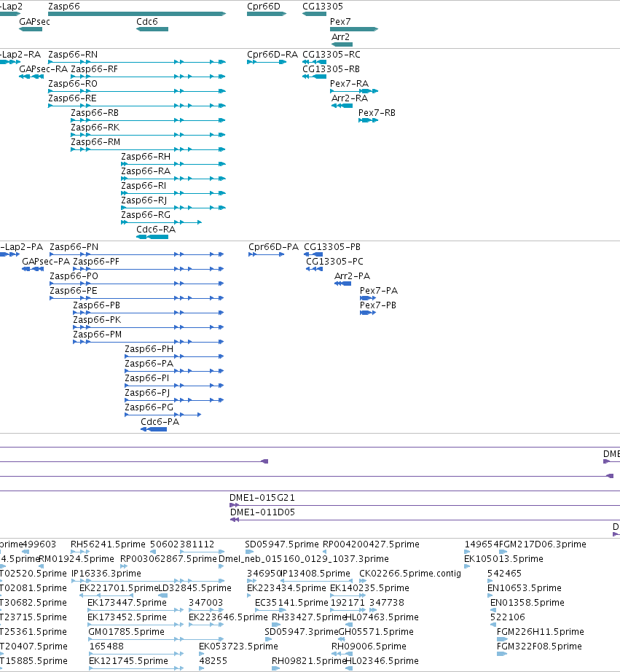Screen dimensions: 620x672
Task: Select protein Zasp66-PF
Action: click(148, 269)
